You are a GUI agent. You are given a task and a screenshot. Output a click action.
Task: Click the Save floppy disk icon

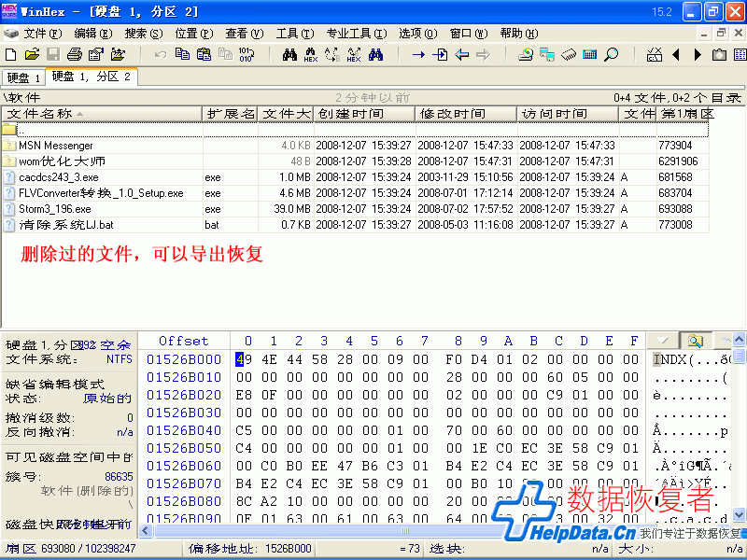pyautogui.click(x=53, y=55)
